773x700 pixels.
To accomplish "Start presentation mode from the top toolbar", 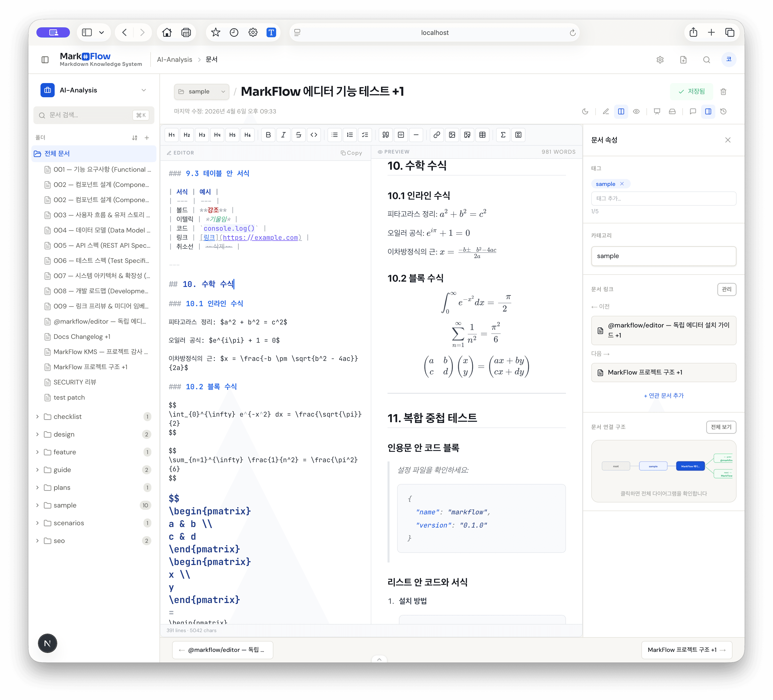I will [657, 112].
